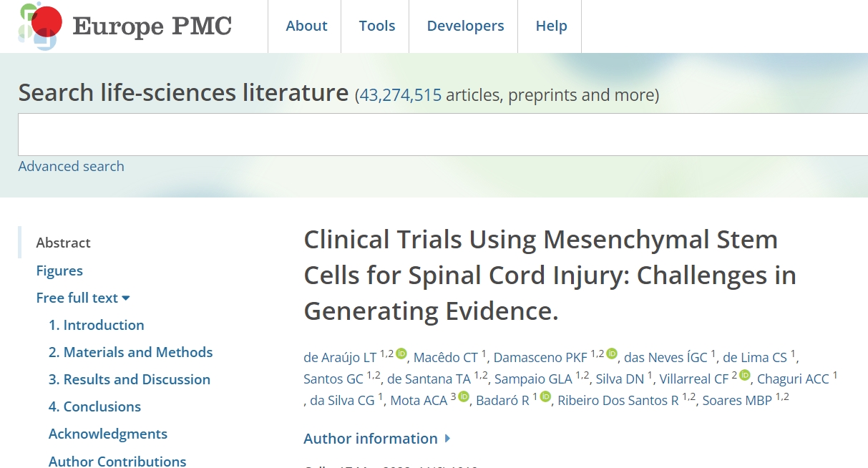Viewport: 868px width, 468px height.
Task: Open the About menu
Action: pyautogui.click(x=306, y=26)
